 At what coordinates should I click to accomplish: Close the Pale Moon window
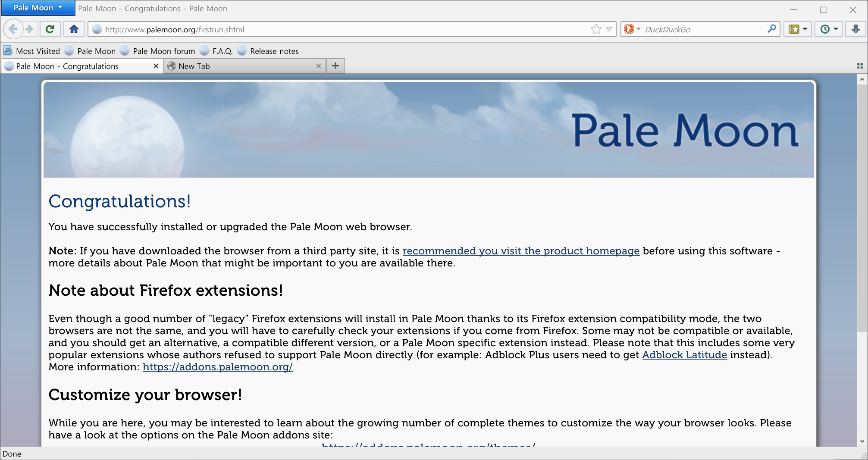click(853, 9)
